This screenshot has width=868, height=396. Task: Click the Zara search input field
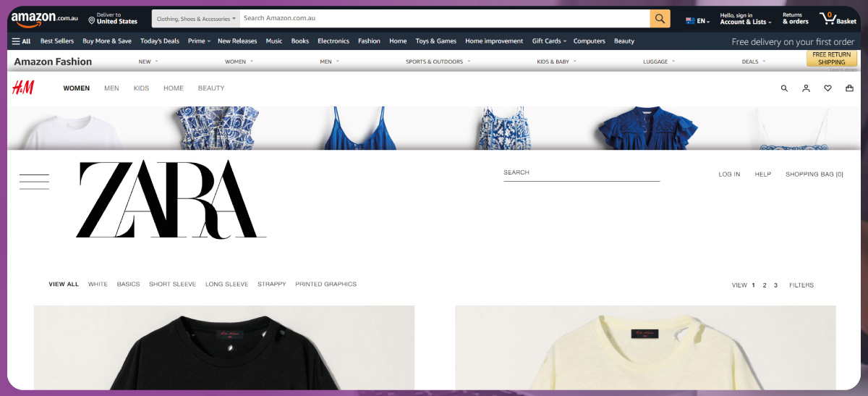(x=582, y=173)
